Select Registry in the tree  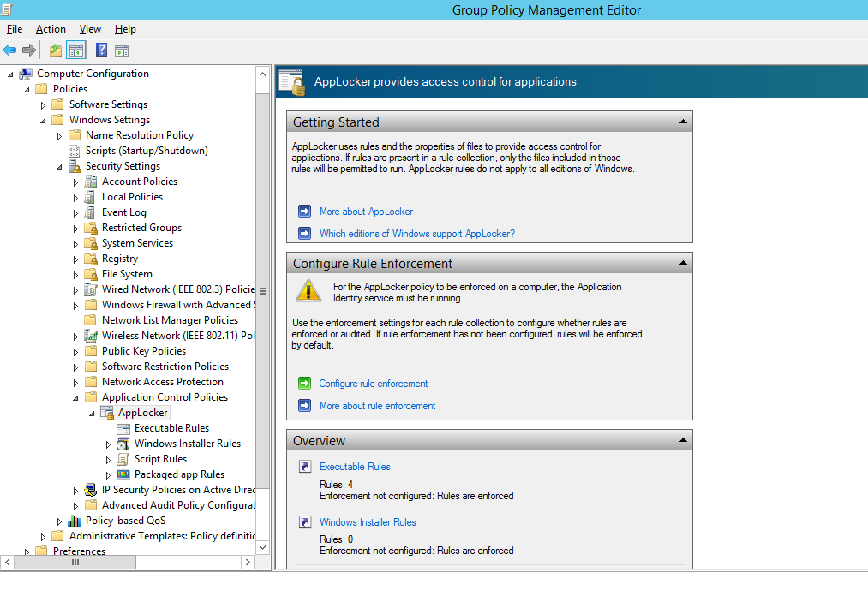(x=120, y=259)
